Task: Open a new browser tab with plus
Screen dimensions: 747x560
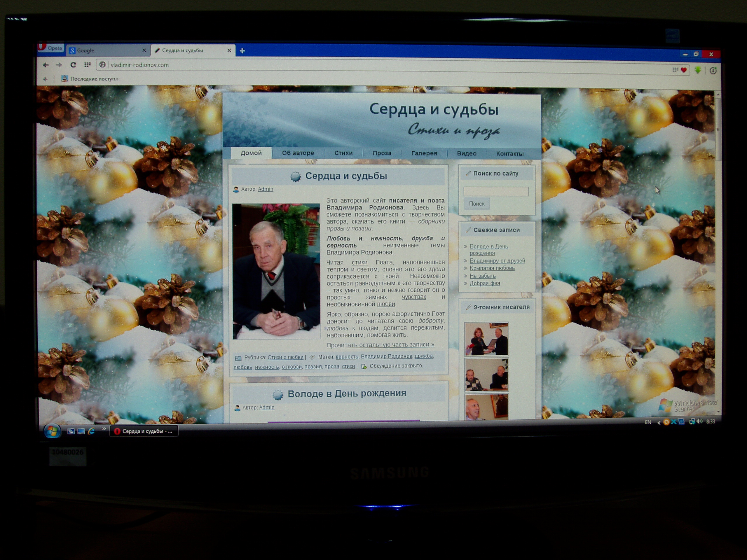Action: click(242, 51)
